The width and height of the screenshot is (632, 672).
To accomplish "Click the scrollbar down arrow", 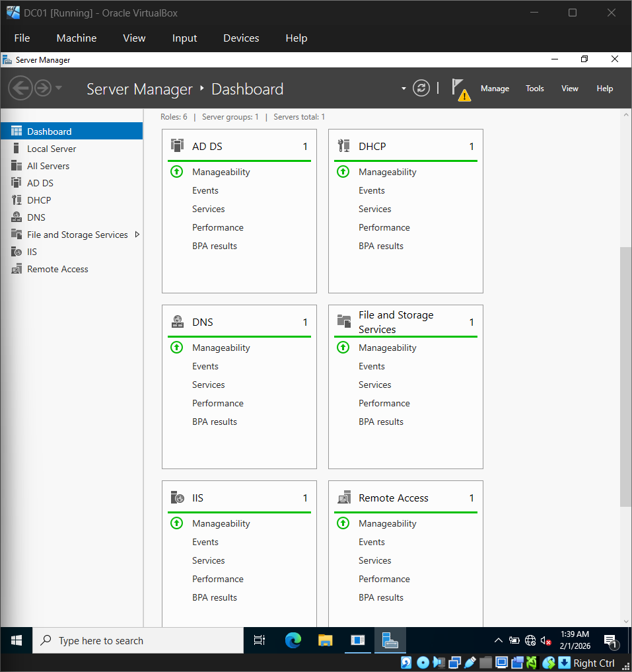I will tap(625, 621).
